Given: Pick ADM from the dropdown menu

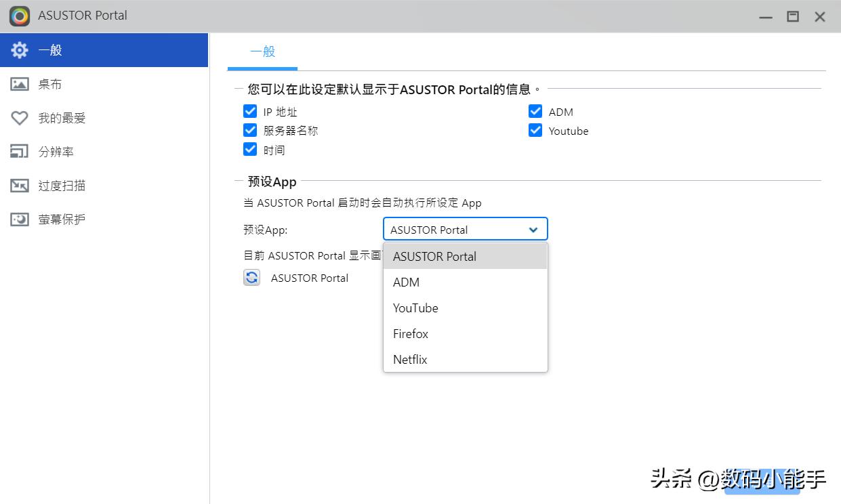Looking at the screenshot, I should (406, 282).
